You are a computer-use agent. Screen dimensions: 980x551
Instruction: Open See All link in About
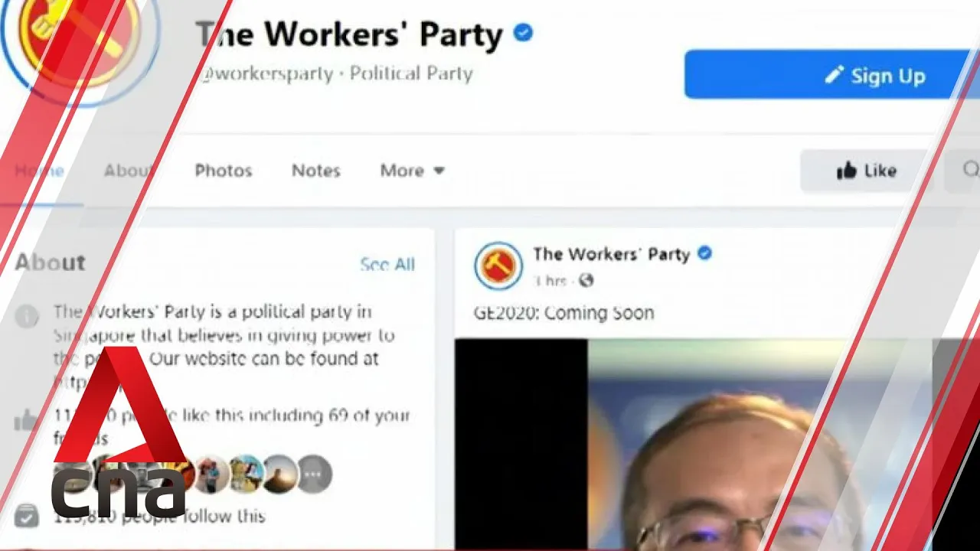[387, 265]
